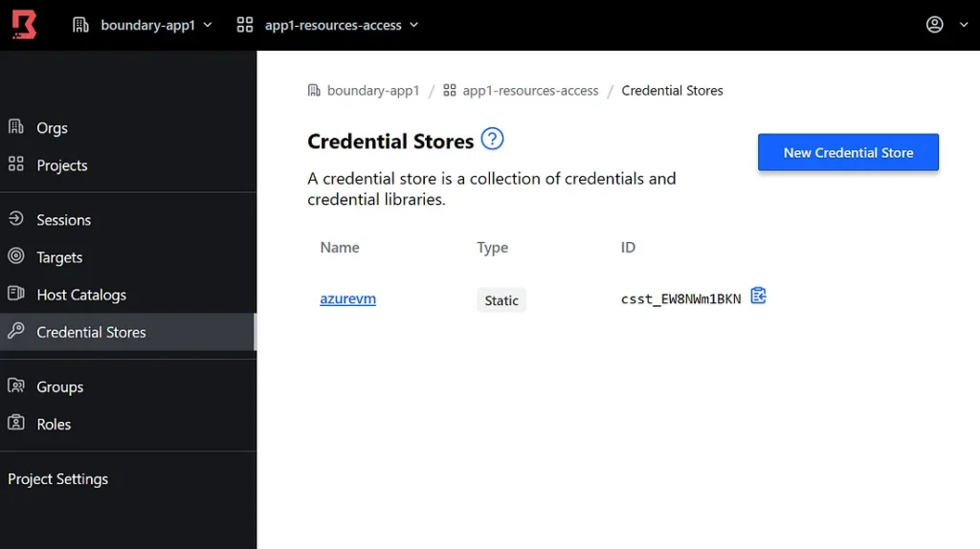Click the Sessions arrow icon in sidebar
The image size is (980, 549).
coord(16,219)
